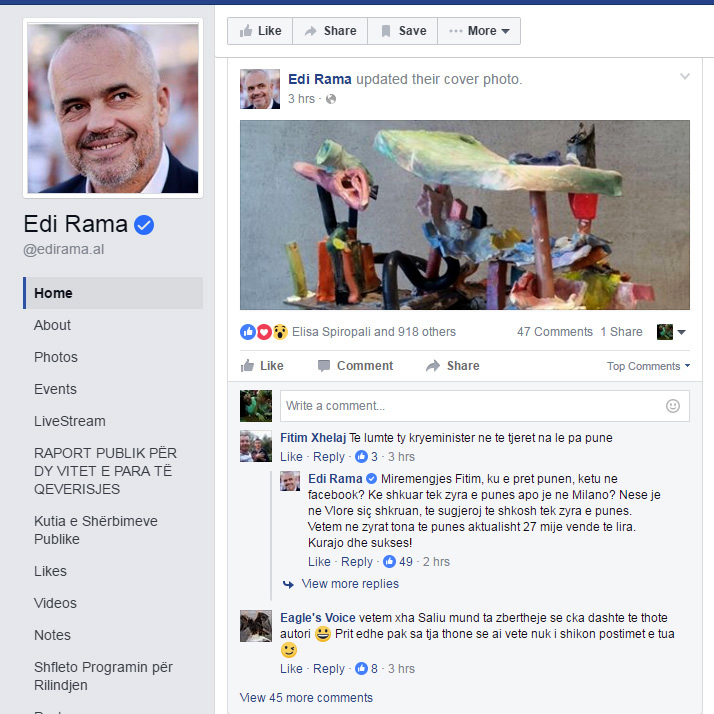Click the like count icon on Edi Rama's reply
The height and width of the screenshot is (714, 714).
(x=389, y=562)
